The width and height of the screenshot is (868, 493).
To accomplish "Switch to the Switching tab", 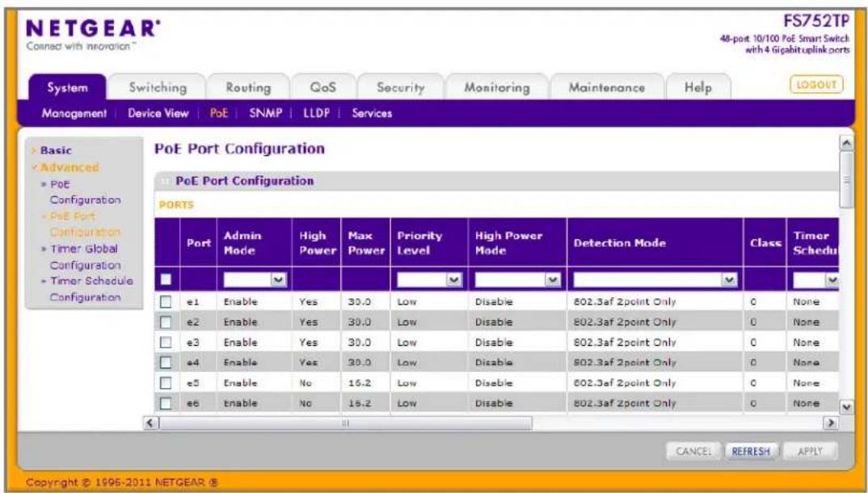I will pos(158,87).
